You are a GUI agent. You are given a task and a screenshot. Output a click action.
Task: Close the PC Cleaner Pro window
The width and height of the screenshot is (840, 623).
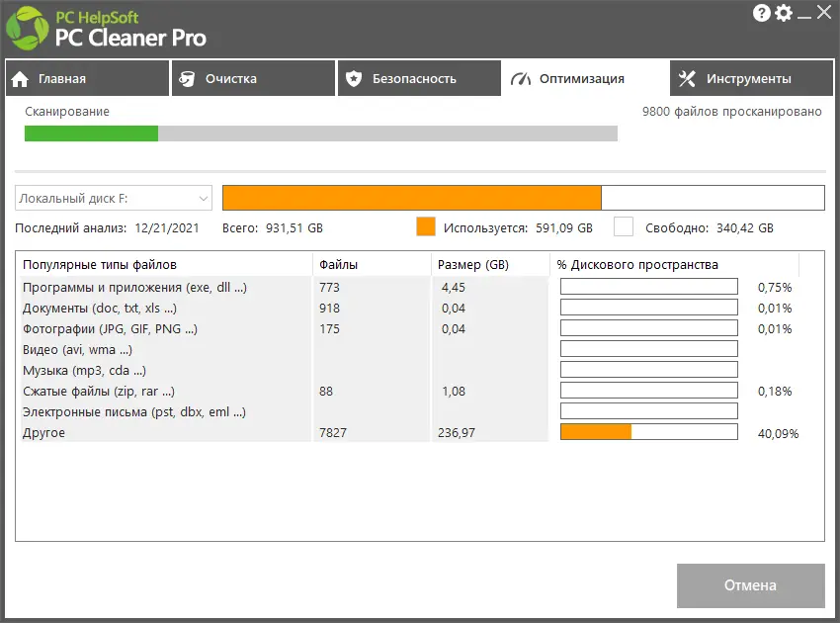point(824,12)
